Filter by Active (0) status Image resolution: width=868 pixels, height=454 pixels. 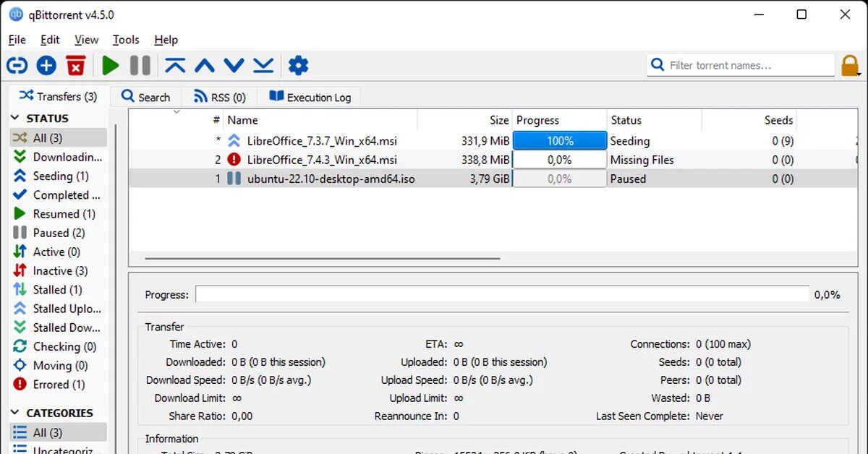pyautogui.click(x=58, y=252)
